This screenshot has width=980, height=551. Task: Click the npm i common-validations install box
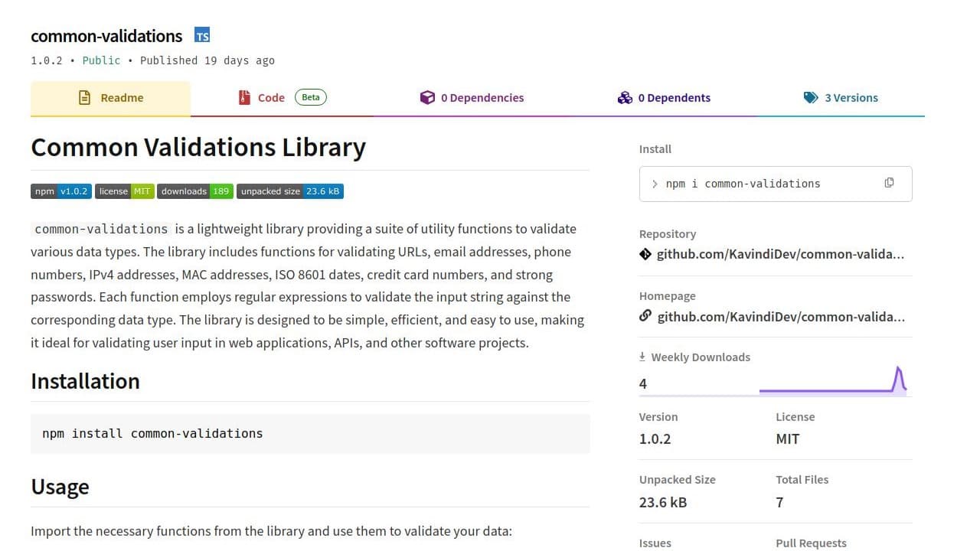click(776, 184)
